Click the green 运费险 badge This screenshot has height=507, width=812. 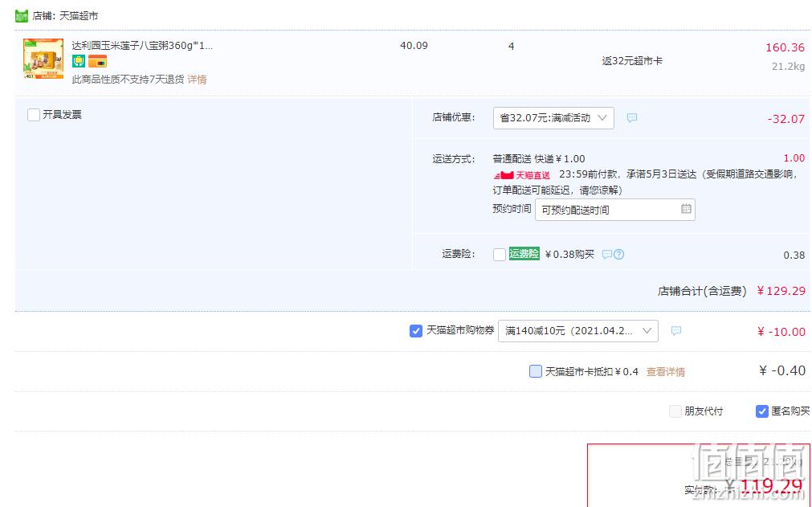tap(524, 254)
